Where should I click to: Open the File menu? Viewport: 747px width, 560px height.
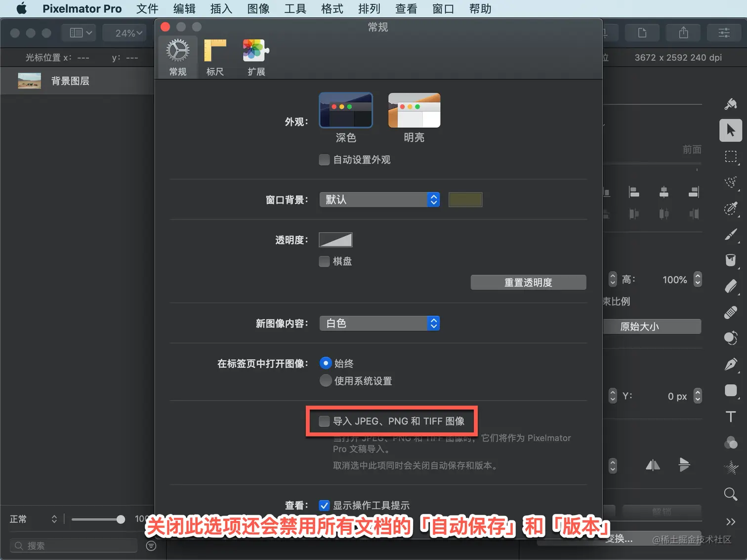pyautogui.click(x=147, y=9)
